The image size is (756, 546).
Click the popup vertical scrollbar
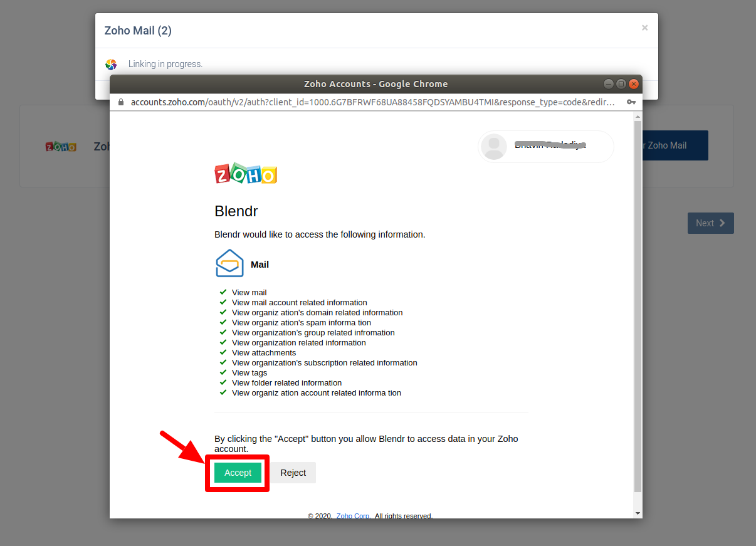(638, 306)
